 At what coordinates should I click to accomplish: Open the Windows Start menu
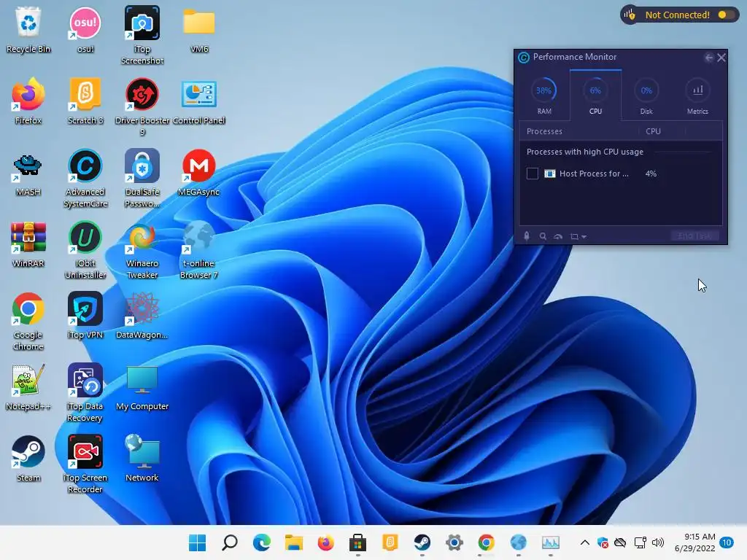197,542
